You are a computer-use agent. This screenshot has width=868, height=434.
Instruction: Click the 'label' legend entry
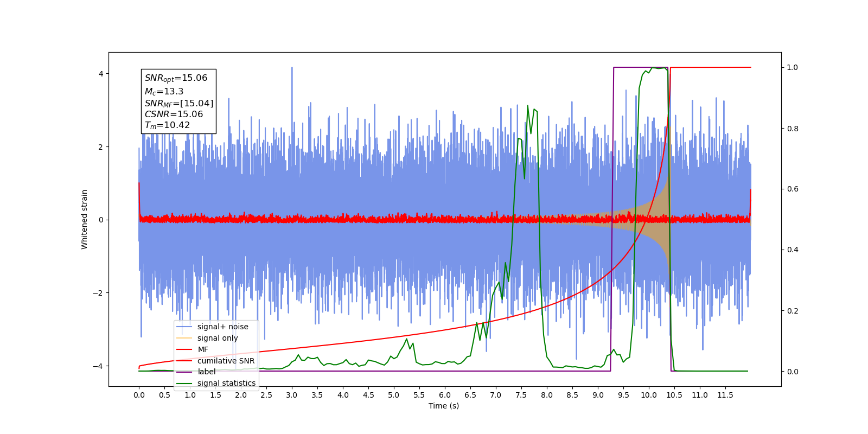(196, 372)
